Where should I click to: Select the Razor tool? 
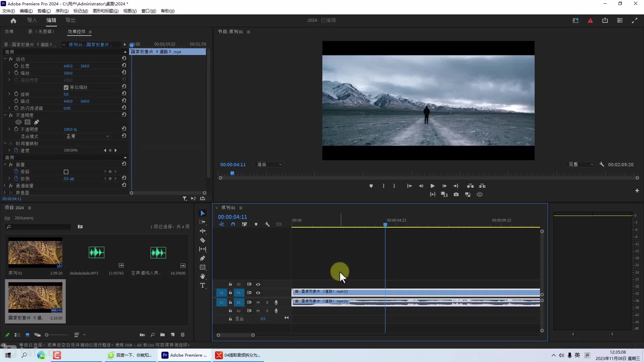click(203, 240)
